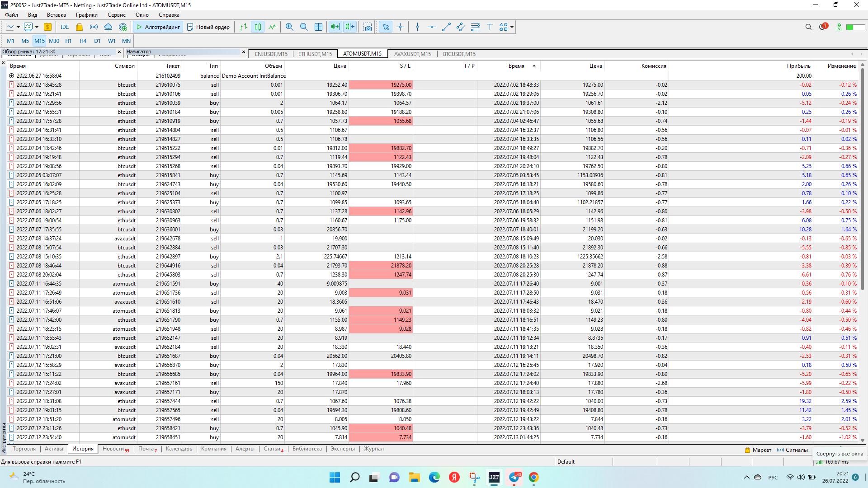Click the search magnifier in toolbar

[x=808, y=27]
